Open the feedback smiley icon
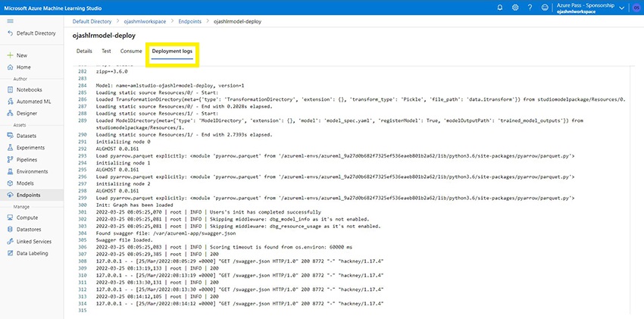 point(545,8)
